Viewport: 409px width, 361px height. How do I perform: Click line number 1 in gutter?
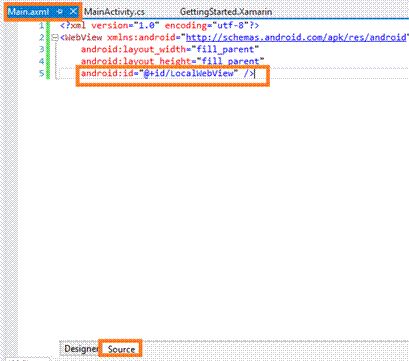tap(41, 25)
